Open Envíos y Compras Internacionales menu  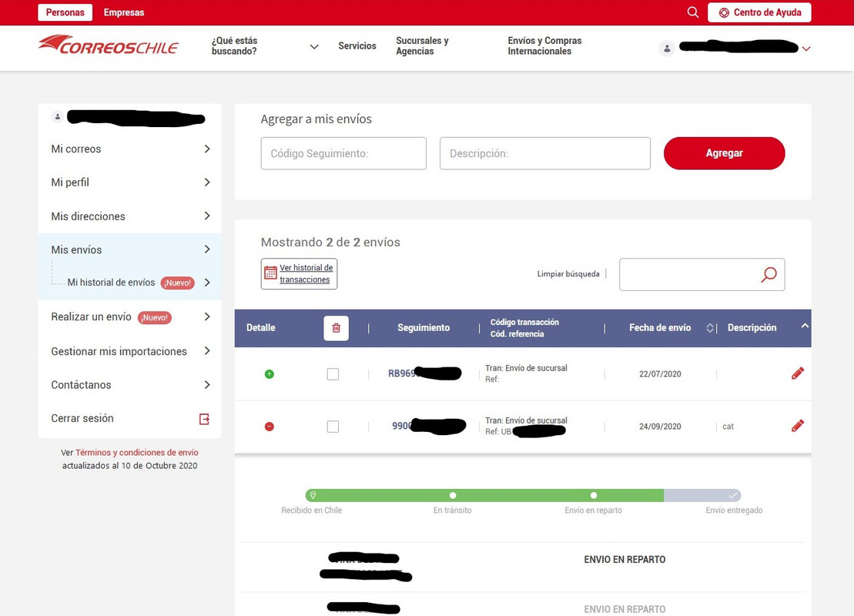point(544,45)
